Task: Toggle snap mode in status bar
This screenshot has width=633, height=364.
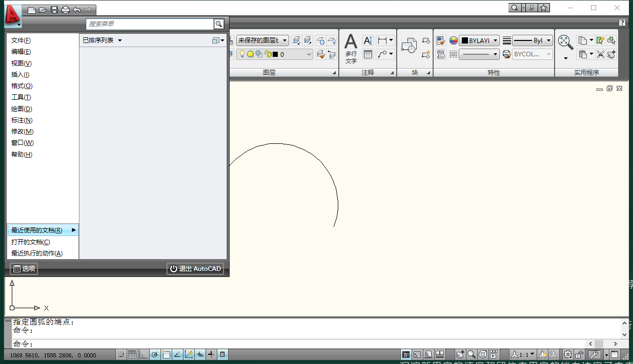Action: (x=121, y=354)
